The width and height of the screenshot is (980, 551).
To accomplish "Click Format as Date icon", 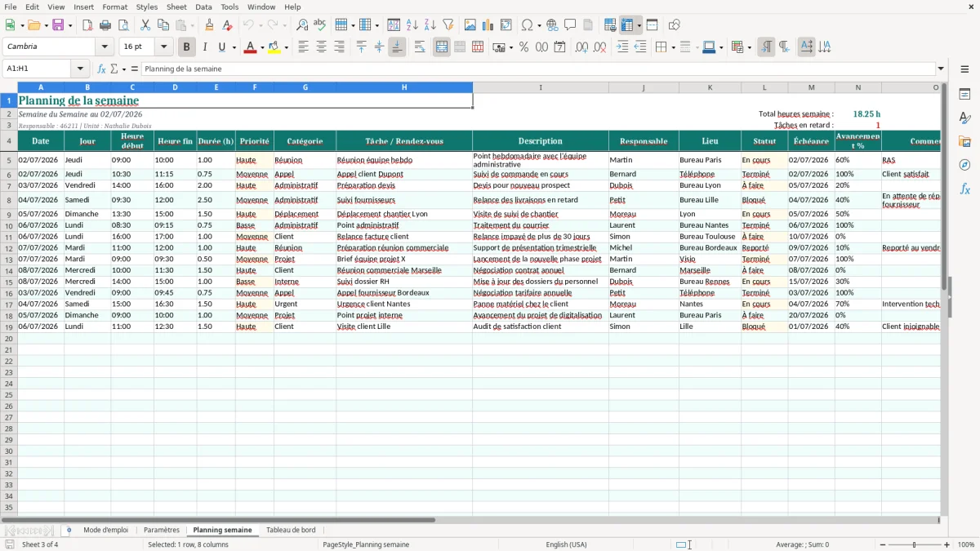I will point(559,47).
